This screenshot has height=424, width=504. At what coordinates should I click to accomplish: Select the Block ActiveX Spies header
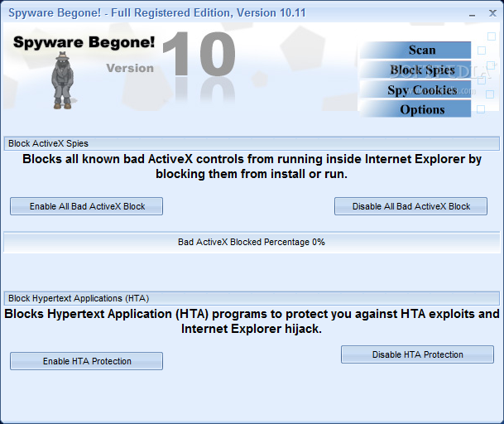click(252, 143)
